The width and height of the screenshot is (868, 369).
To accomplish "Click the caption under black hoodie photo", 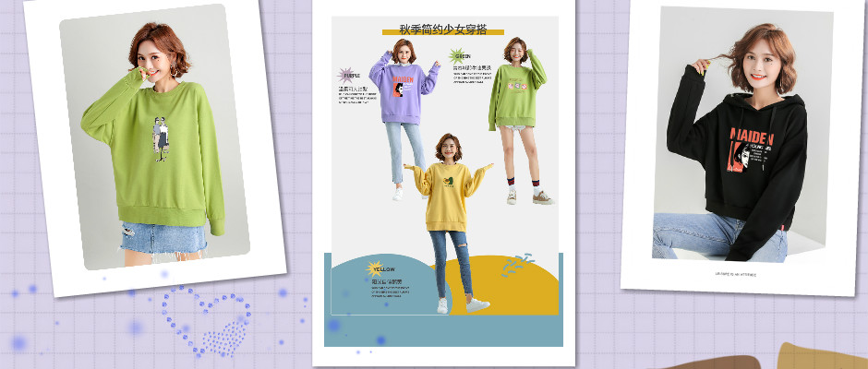I will [736, 273].
